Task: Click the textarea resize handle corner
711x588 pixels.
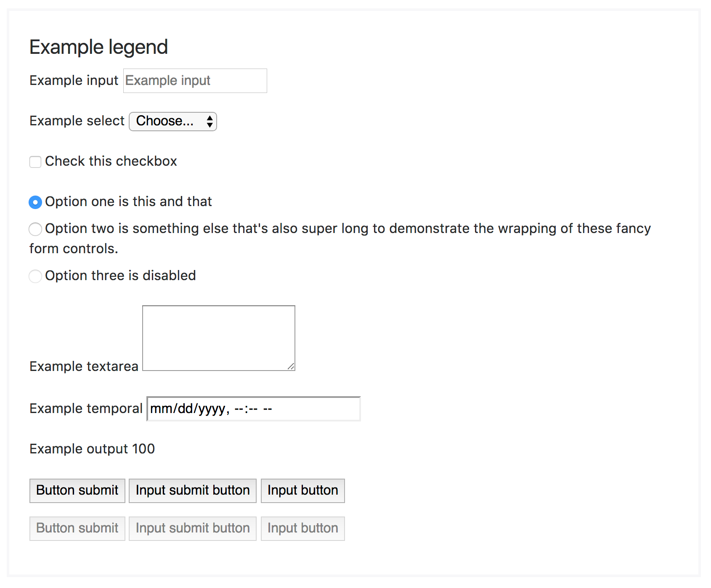Action: 291,367
